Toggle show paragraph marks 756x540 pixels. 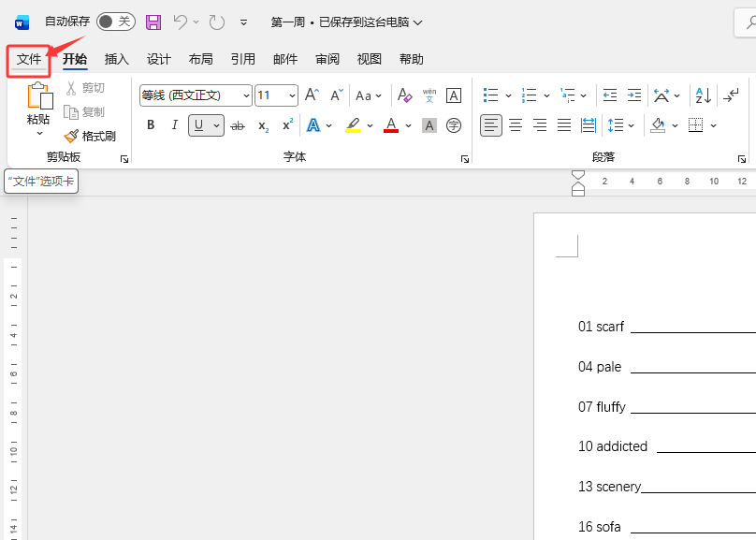pyautogui.click(x=731, y=95)
